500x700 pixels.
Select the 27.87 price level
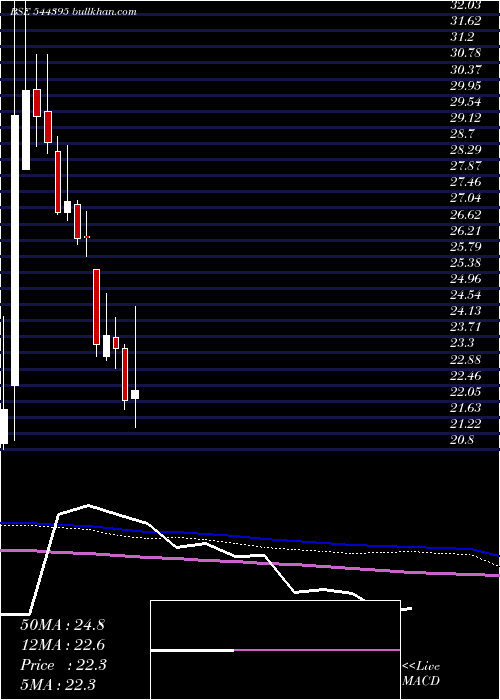tap(467, 166)
